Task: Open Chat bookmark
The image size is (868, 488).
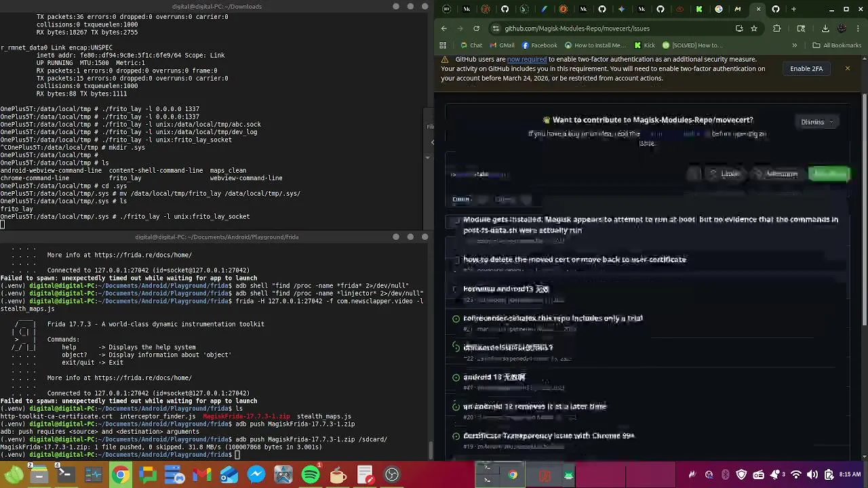Action: (x=471, y=45)
